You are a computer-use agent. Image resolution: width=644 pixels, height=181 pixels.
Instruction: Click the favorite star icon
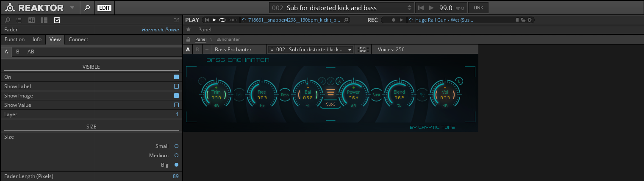point(189,30)
